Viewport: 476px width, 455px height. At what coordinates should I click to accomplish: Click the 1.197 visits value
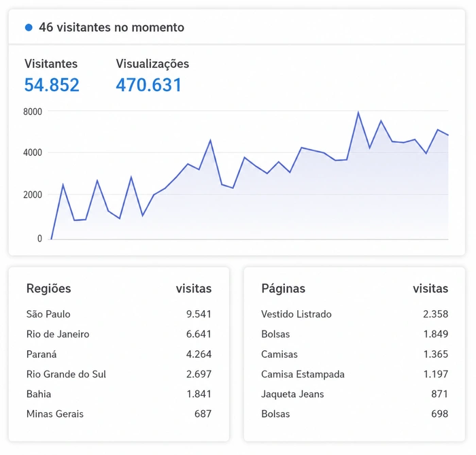(436, 374)
